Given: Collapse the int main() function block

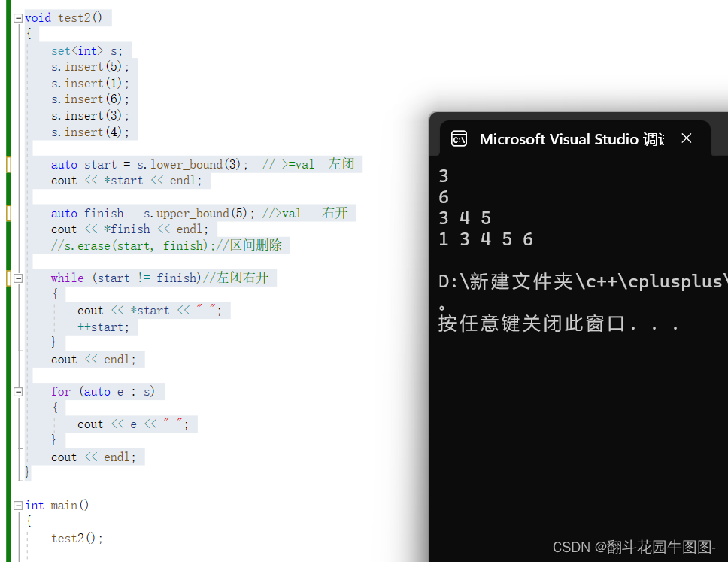Looking at the screenshot, I should coord(18,506).
